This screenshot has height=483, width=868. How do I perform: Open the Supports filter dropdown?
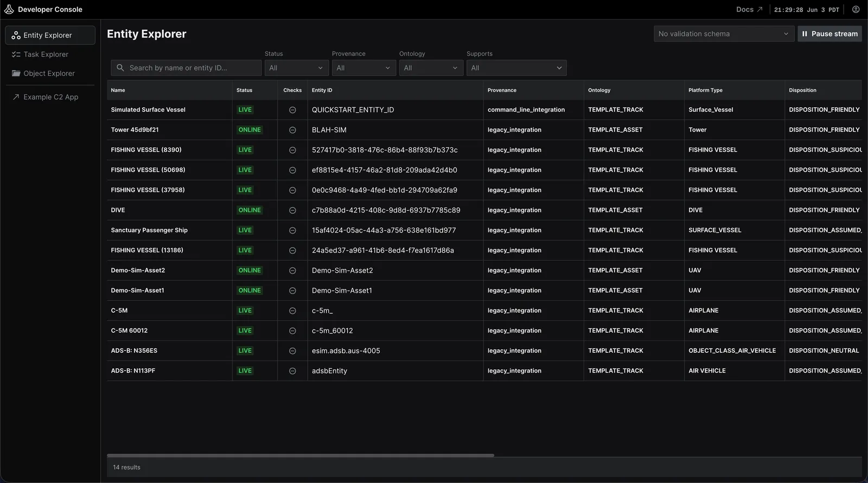point(516,68)
